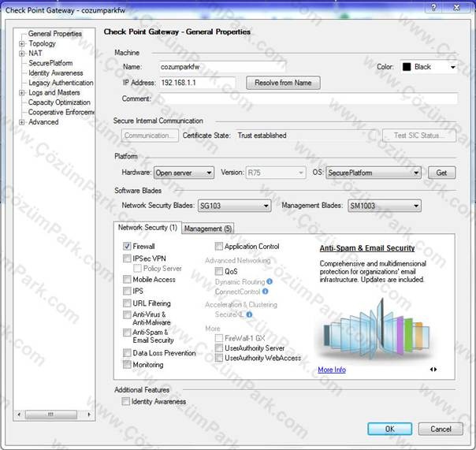Enable the Data Loss Prevention checkbox
The image size is (476, 450).
point(127,353)
